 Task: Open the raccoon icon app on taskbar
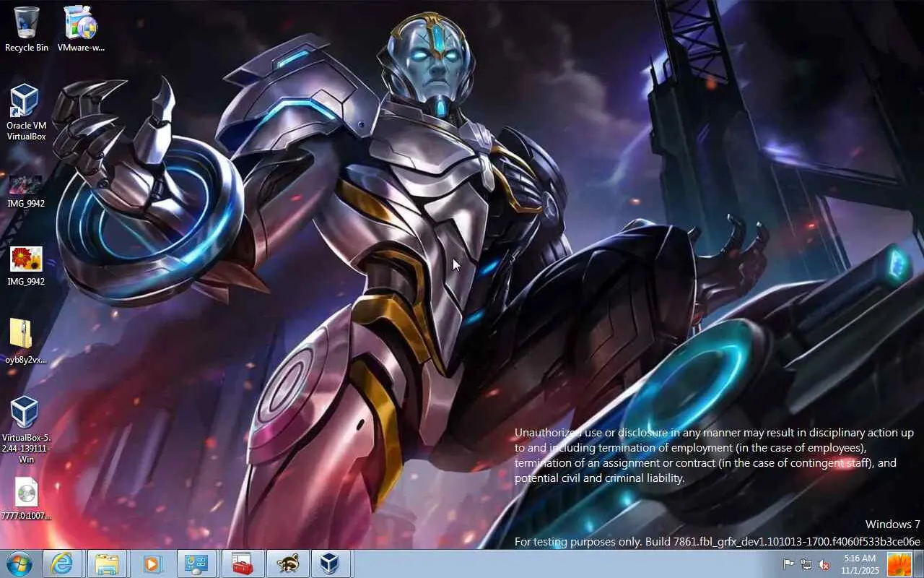click(287, 564)
